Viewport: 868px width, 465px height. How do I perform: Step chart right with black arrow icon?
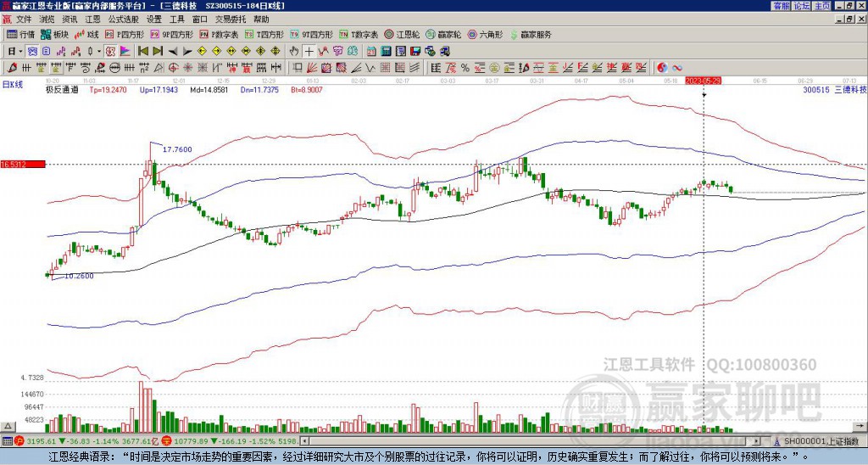(x=187, y=52)
